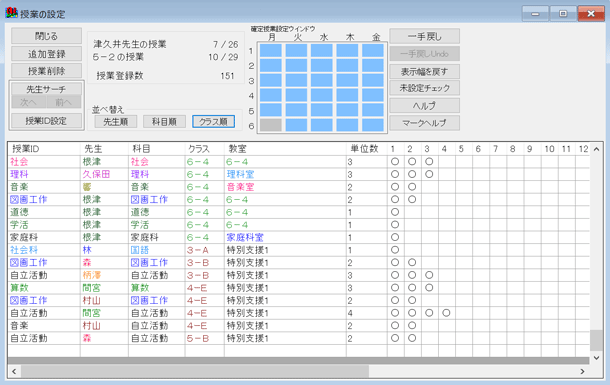Click scroll up arrow of lesson list

596,149
